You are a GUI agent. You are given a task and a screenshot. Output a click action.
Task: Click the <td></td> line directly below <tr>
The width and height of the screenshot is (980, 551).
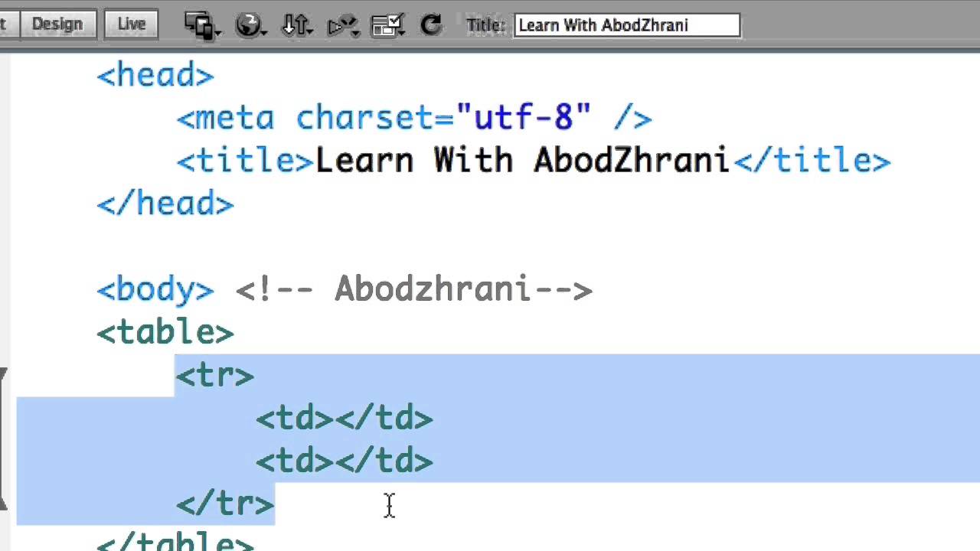tap(345, 419)
